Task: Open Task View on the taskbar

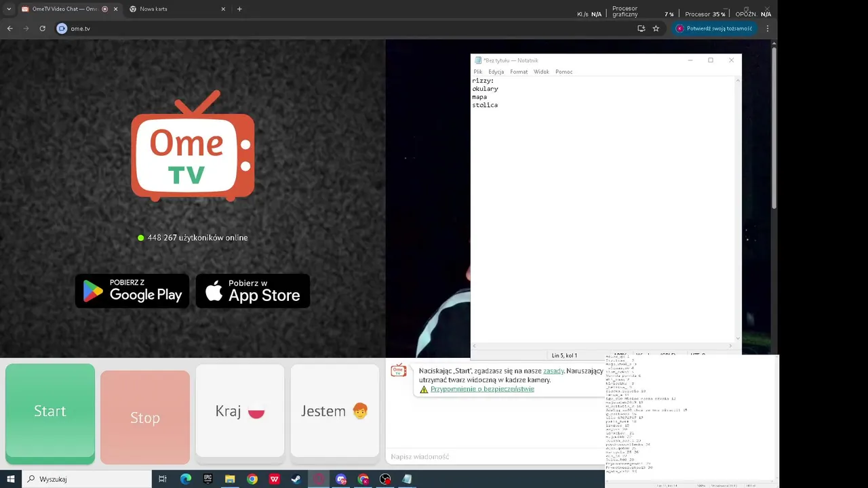Action: click(163, 479)
